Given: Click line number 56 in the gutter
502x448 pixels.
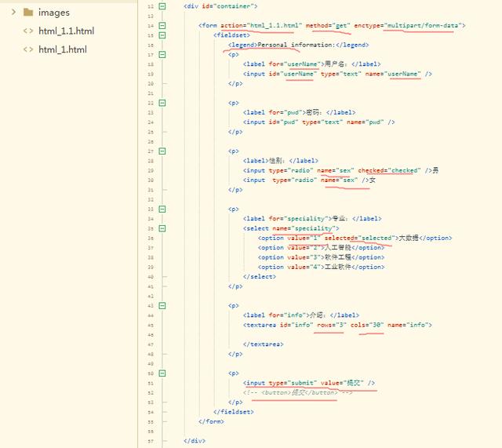Looking at the screenshot, I should (151, 432).
